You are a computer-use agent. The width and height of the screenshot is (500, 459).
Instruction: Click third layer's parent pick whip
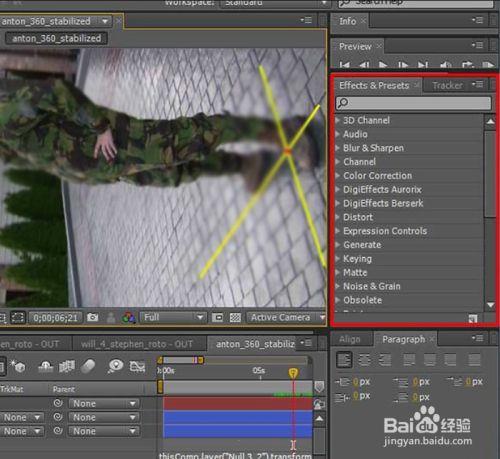pyautogui.click(x=58, y=431)
